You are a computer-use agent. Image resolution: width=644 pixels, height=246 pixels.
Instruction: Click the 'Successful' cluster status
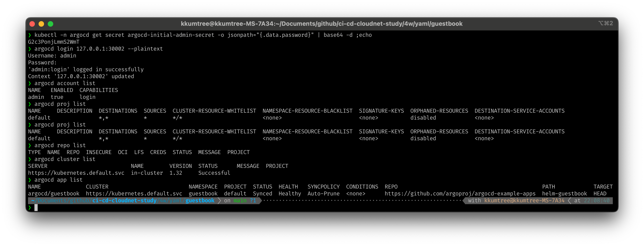[214, 173]
